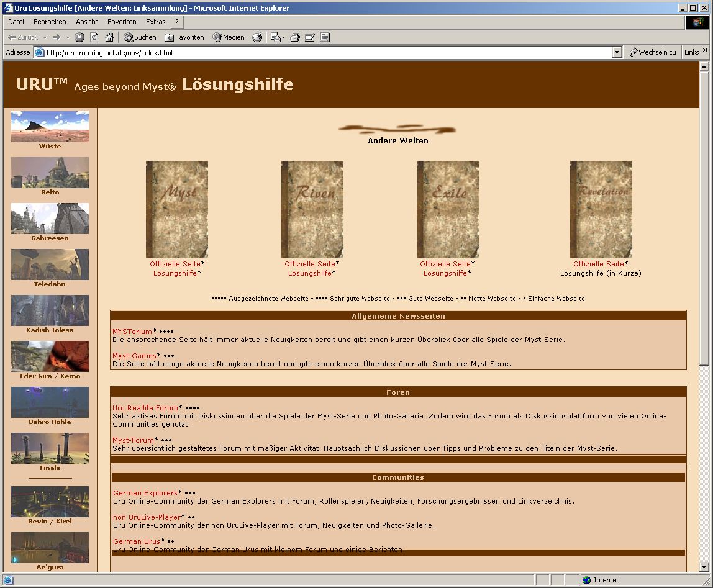Viewport: 713px width, 588px height.
Task: Open the Suchen search panel
Action: (x=140, y=37)
